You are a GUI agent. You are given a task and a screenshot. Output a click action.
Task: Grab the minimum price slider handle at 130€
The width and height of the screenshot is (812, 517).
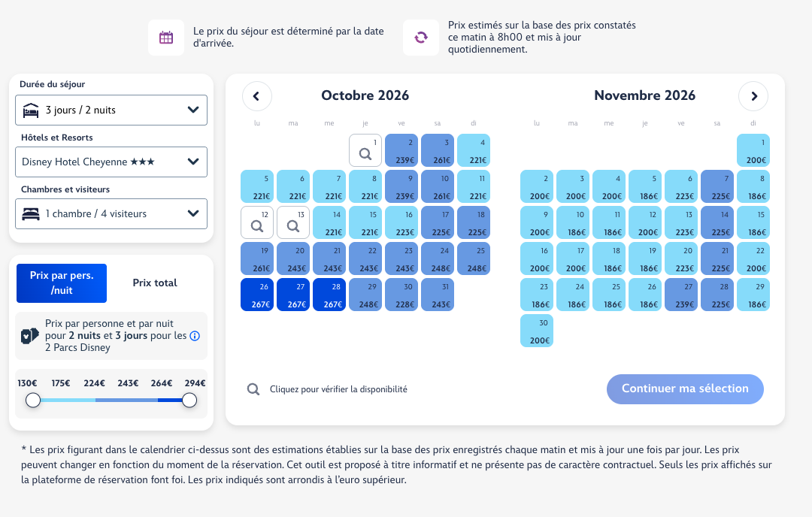point(33,400)
